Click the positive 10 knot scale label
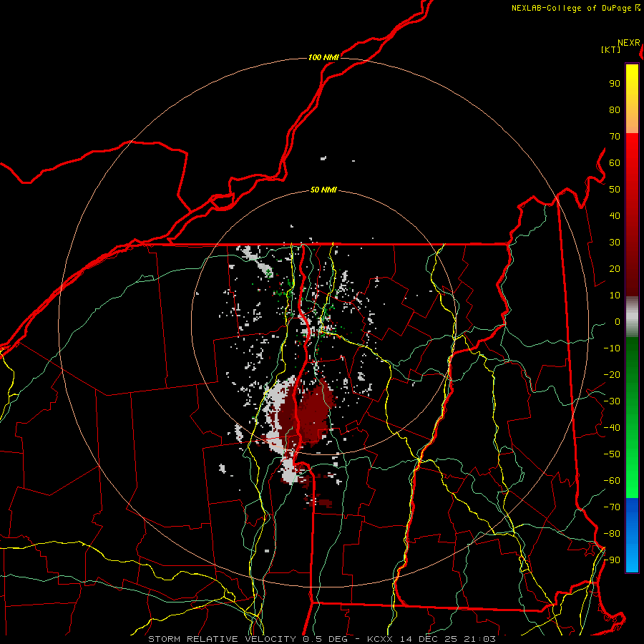Screen dimensions: 644x644 [x=615, y=296]
